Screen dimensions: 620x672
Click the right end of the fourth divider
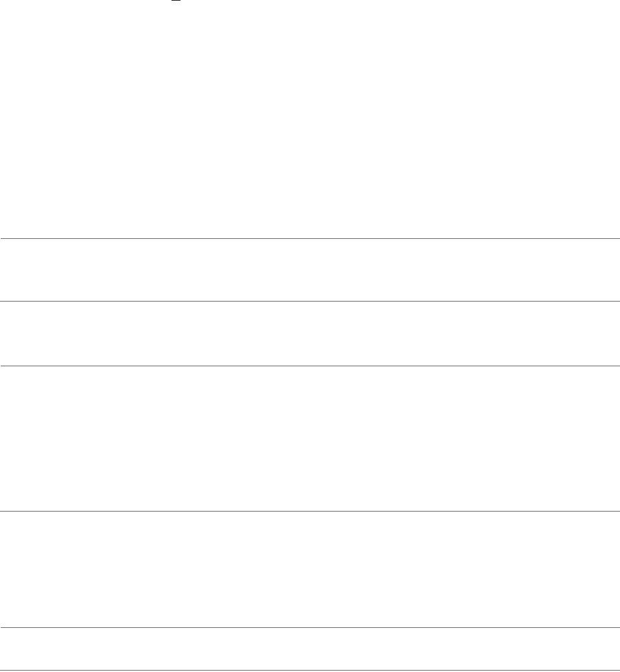pyautogui.click(x=618, y=511)
